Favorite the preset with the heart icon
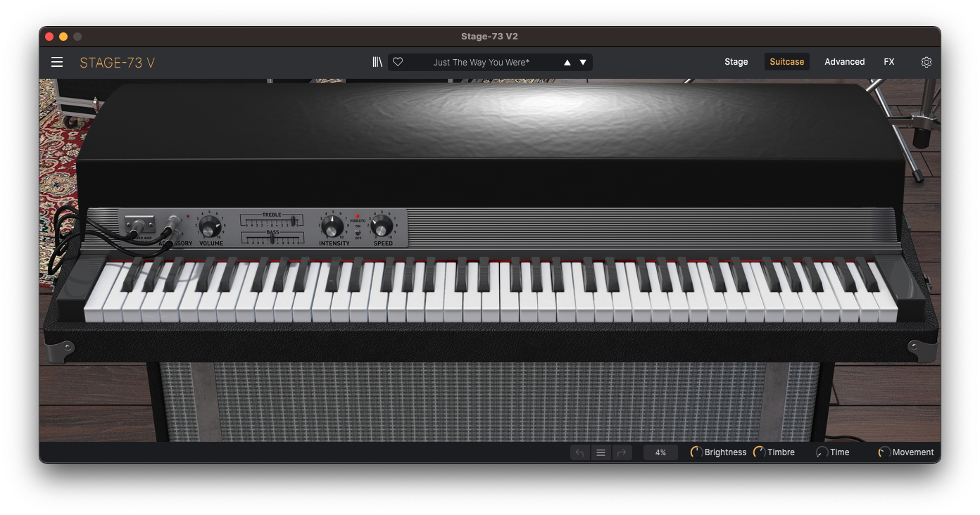The height and width of the screenshot is (515, 980). point(398,62)
